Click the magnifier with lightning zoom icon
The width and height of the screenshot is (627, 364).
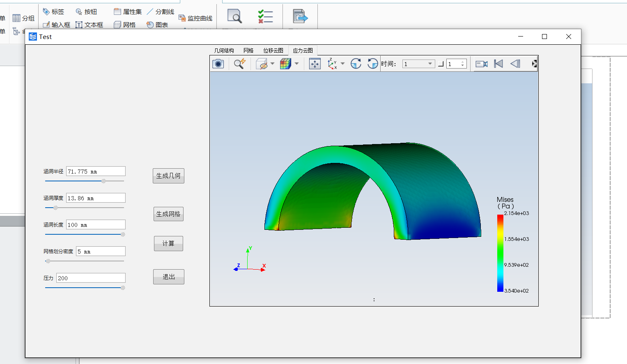[239, 64]
